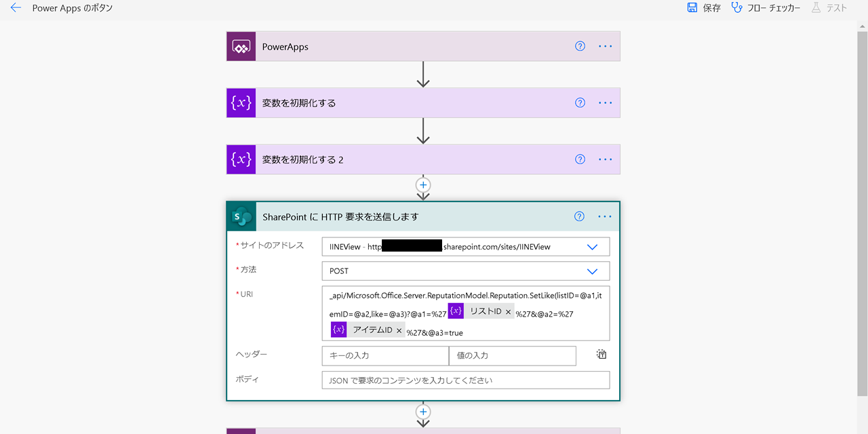The image size is (868, 434).
Task: Switch headers to text mode icon
Action: (x=601, y=355)
